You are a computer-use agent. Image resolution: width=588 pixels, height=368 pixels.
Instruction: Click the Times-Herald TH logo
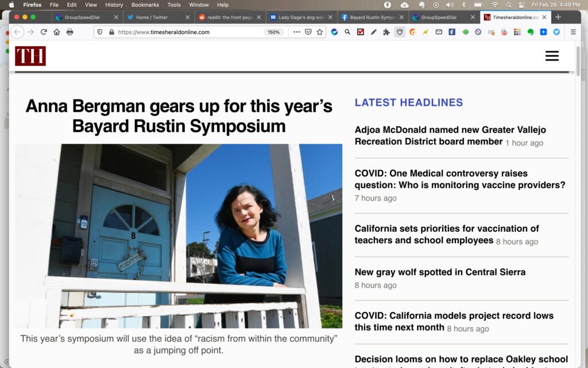pyautogui.click(x=30, y=56)
